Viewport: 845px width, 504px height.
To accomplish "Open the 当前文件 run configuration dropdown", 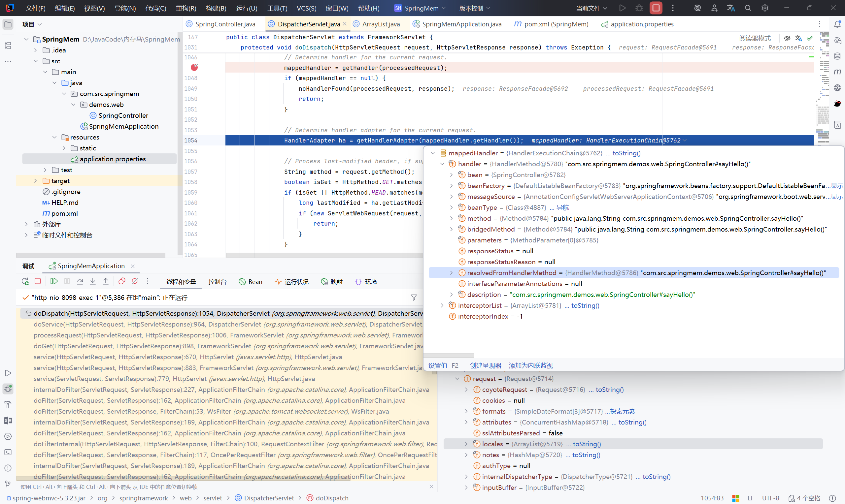I will pos(591,8).
